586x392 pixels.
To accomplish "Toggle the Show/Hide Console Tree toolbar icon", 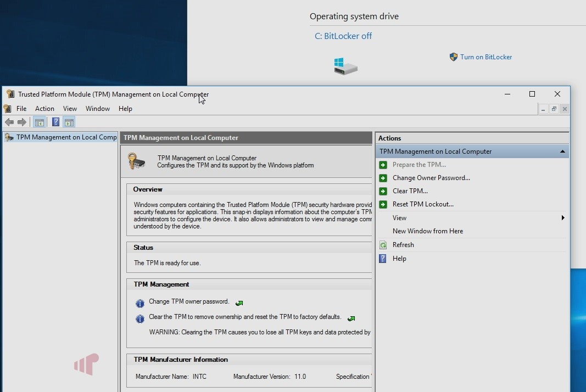I will click(x=39, y=122).
